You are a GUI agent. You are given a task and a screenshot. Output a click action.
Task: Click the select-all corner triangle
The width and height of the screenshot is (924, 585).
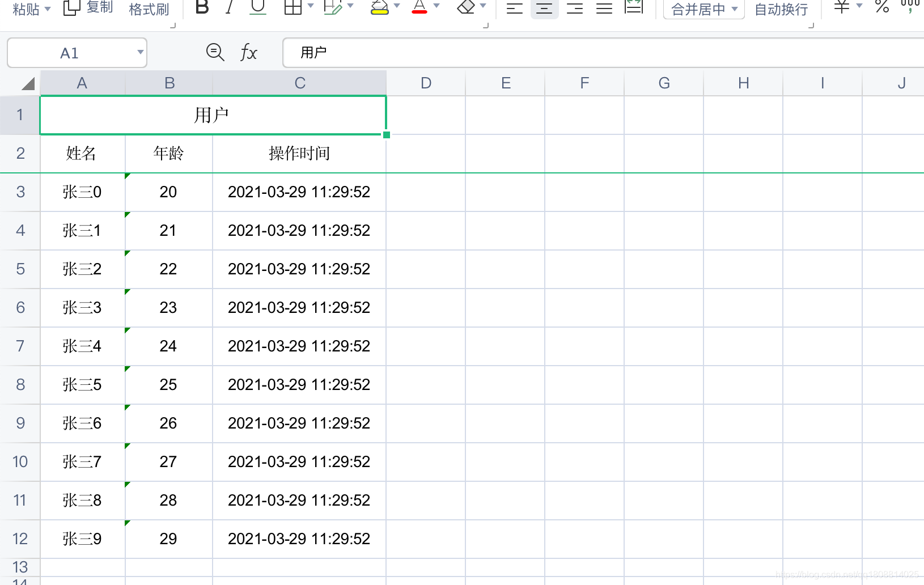click(x=28, y=84)
